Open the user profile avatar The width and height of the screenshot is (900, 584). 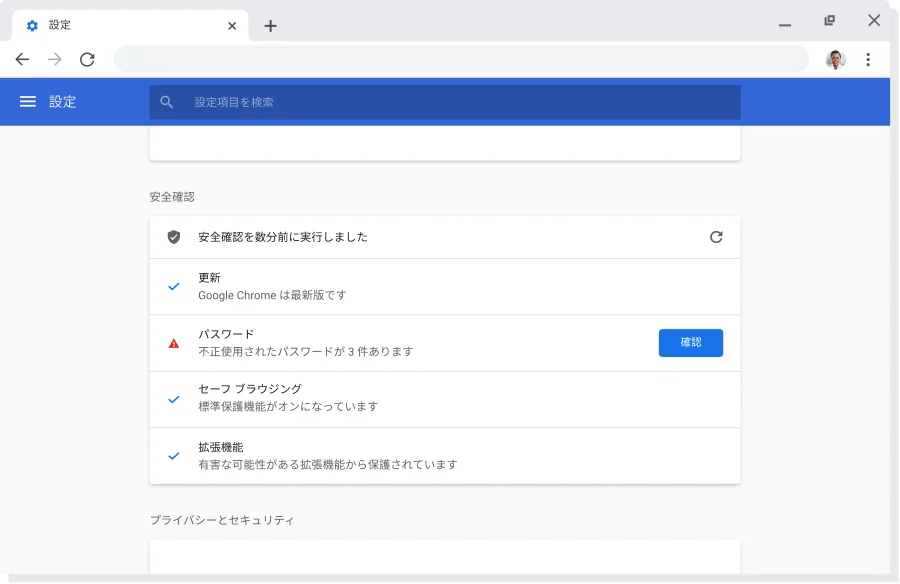pos(835,60)
